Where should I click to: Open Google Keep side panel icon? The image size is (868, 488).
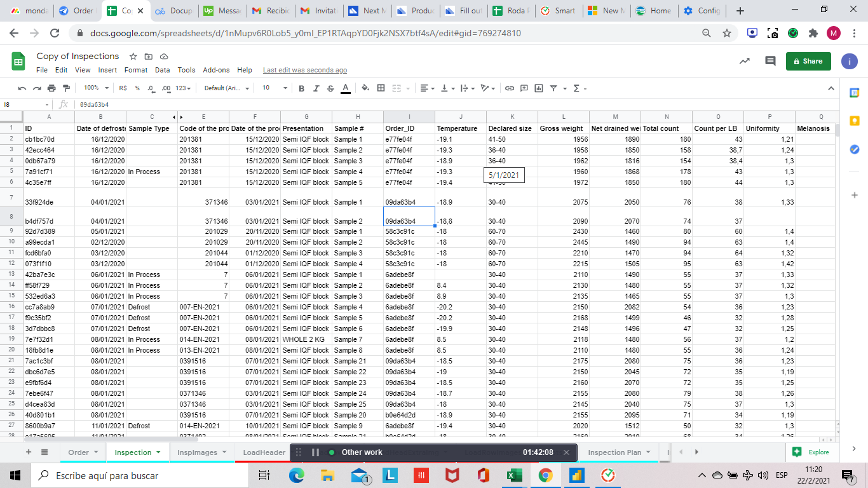(x=854, y=121)
